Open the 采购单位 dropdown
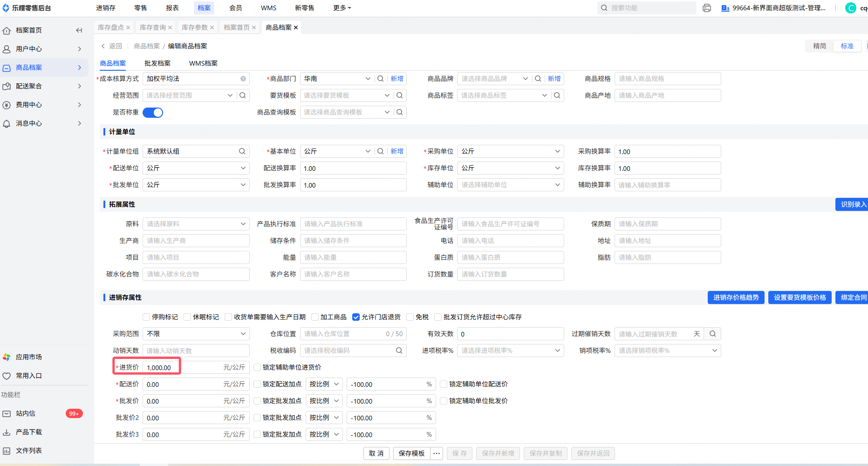868x466 pixels. tap(511, 151)
